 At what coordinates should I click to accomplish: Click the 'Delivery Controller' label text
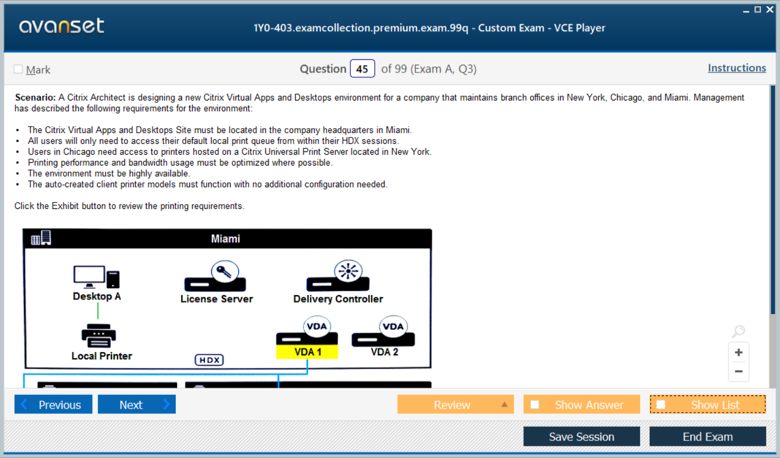pos(338,299)
